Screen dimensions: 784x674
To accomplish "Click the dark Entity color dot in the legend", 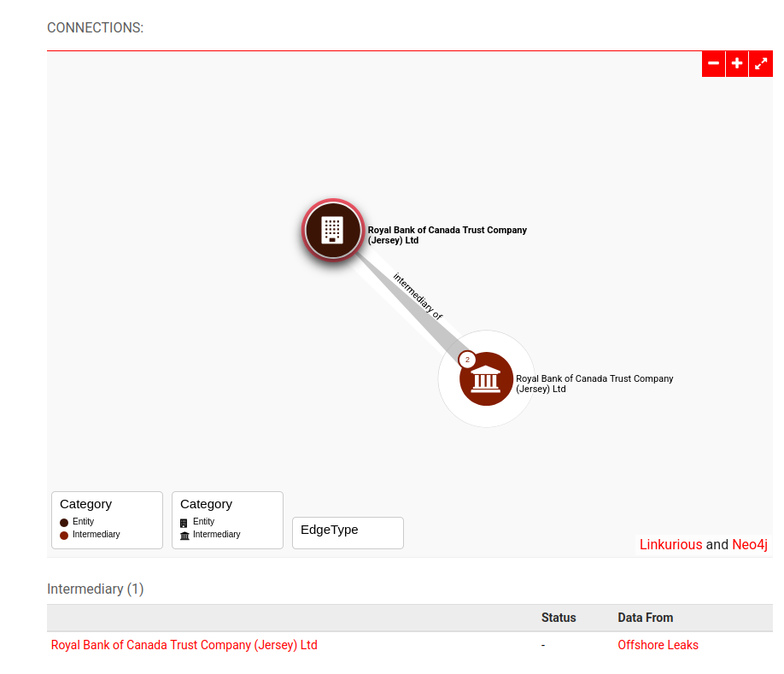I will coord(64,522).
